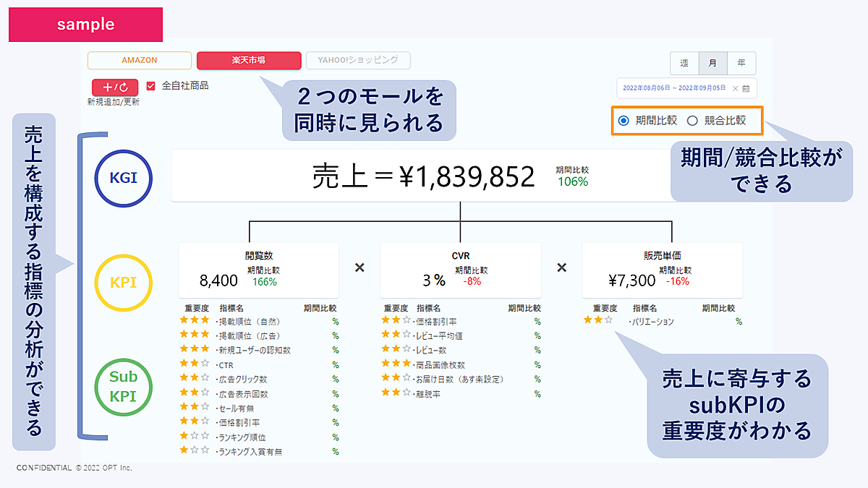The image size is (868, 488).
Task: Open the calendar picker icon
Action: pos(746,88)
